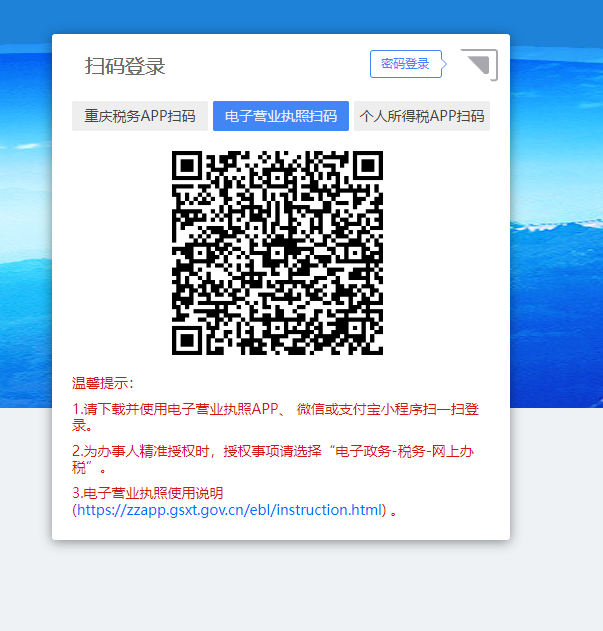Image resolution: width=603 pixels, height=631 pixels.
Task: Select the 个人所得税APP扫码 tab
Action: tap(421, 116)
